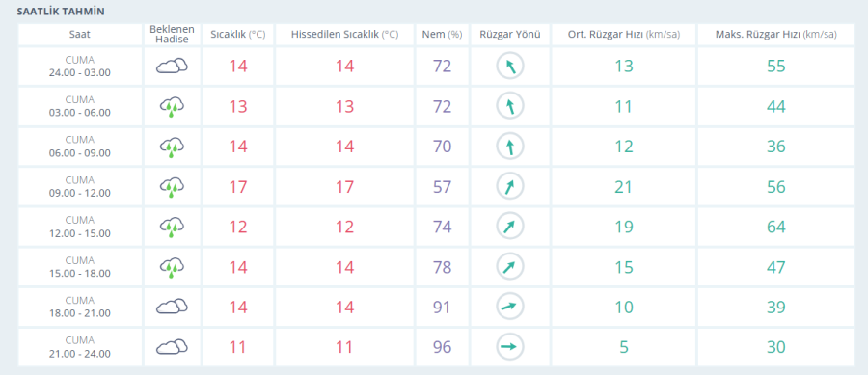Click maximum wind speed 39
This screenshot has width=868, height=375.
776,307
